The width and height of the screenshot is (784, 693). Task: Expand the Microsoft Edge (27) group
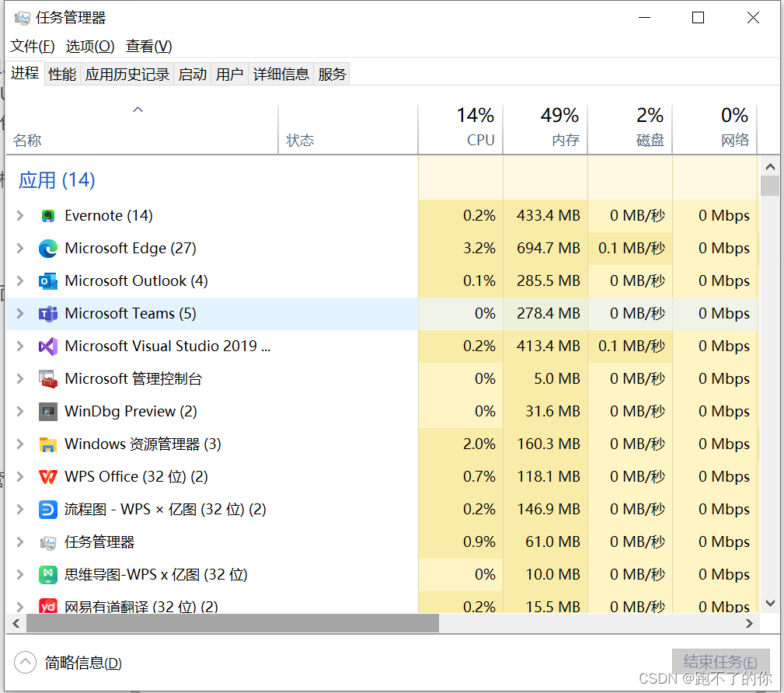(20, 249)
